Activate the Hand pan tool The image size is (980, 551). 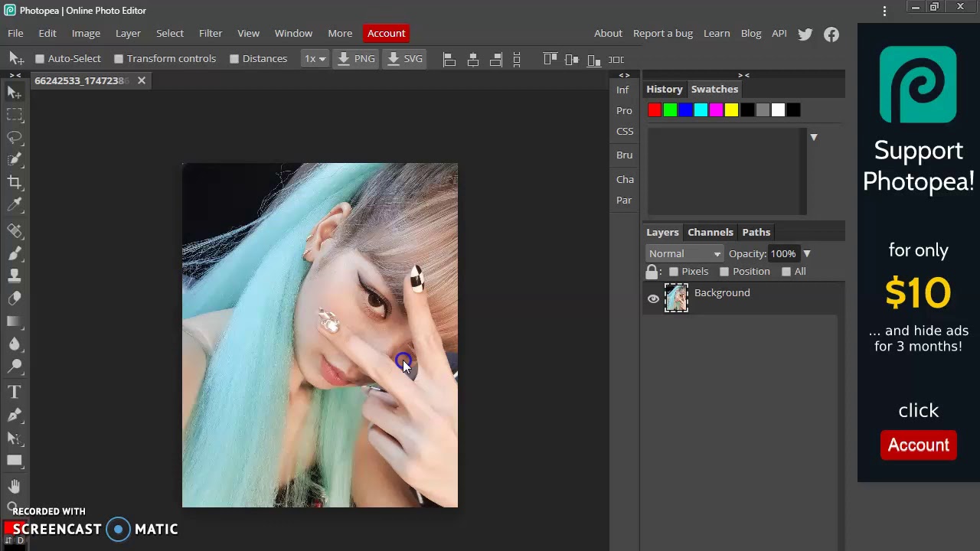(x=15, y=486)
